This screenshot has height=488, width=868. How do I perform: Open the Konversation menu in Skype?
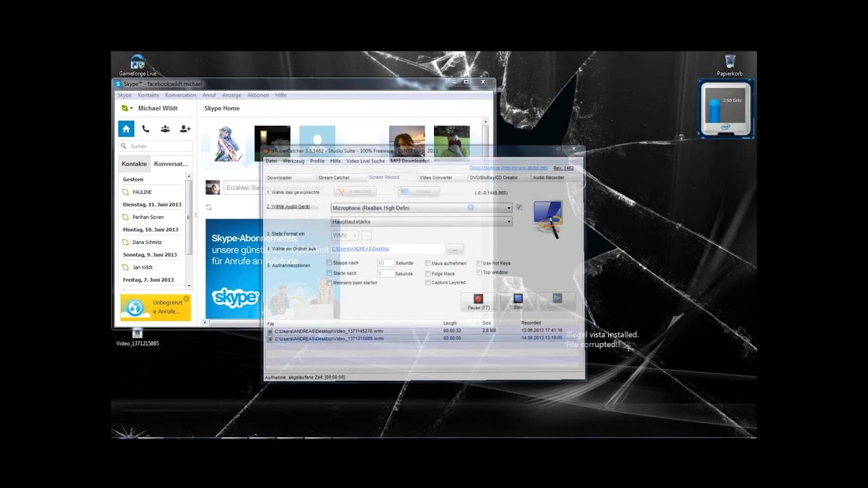pos(180,96)
